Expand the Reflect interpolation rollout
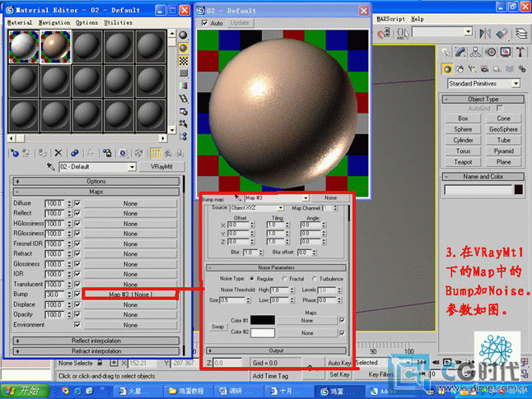The width and height of the screenshot is (532, 399). (x=96, y=341)
